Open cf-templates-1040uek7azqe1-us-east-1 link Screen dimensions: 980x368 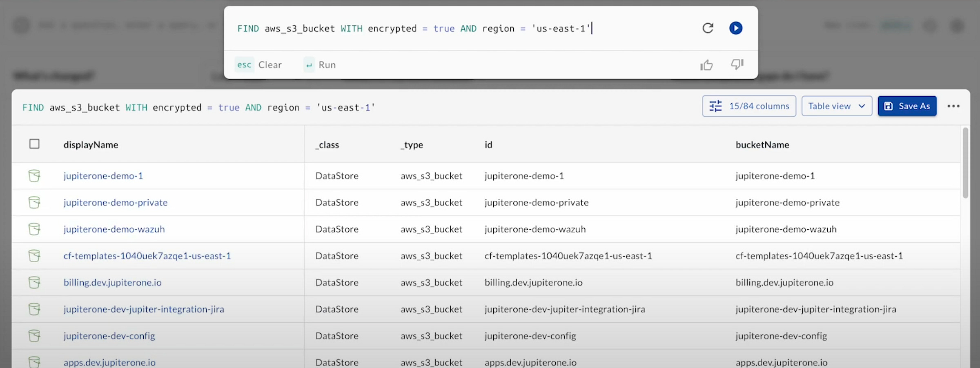click(x=147, y=256)
